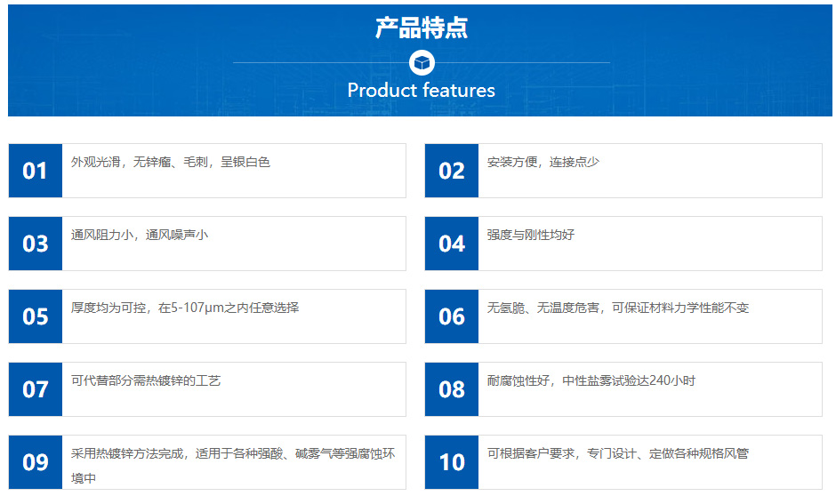The width and height of the screenshot is (836, 504).
Task: Click the 产品特点 heading
Action: tap(422, 28)
